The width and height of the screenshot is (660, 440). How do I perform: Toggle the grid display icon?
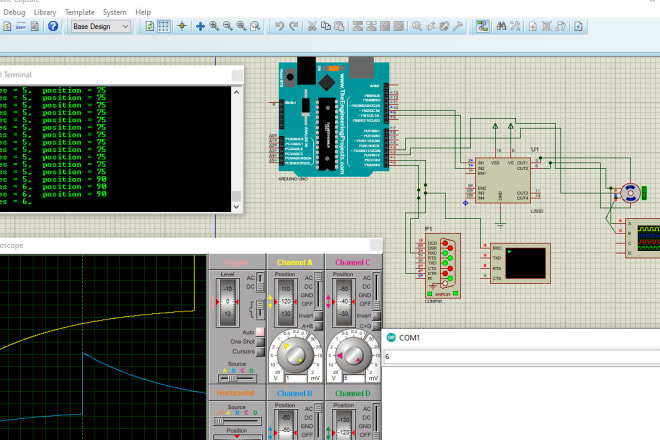163,26
